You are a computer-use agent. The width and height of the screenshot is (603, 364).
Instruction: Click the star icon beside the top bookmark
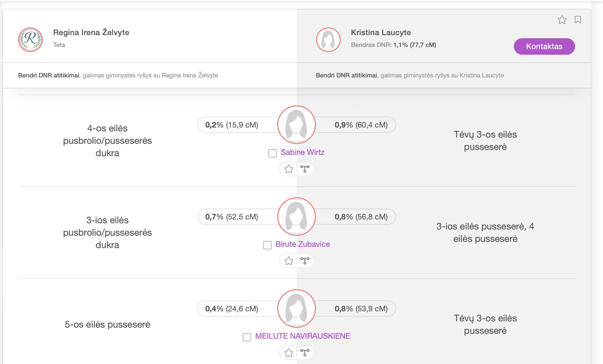562,20
